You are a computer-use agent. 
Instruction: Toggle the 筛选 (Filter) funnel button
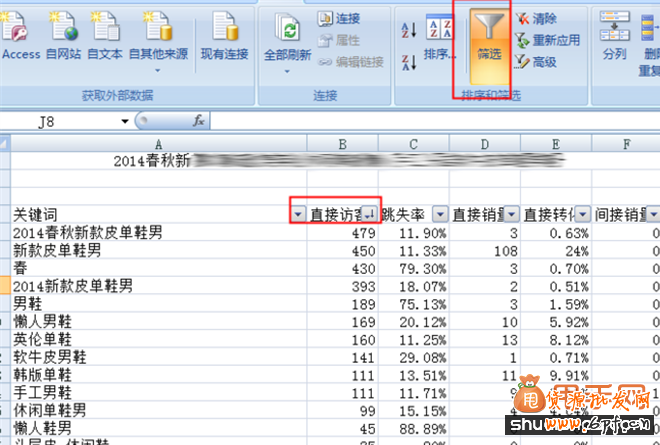click(488, 40)
